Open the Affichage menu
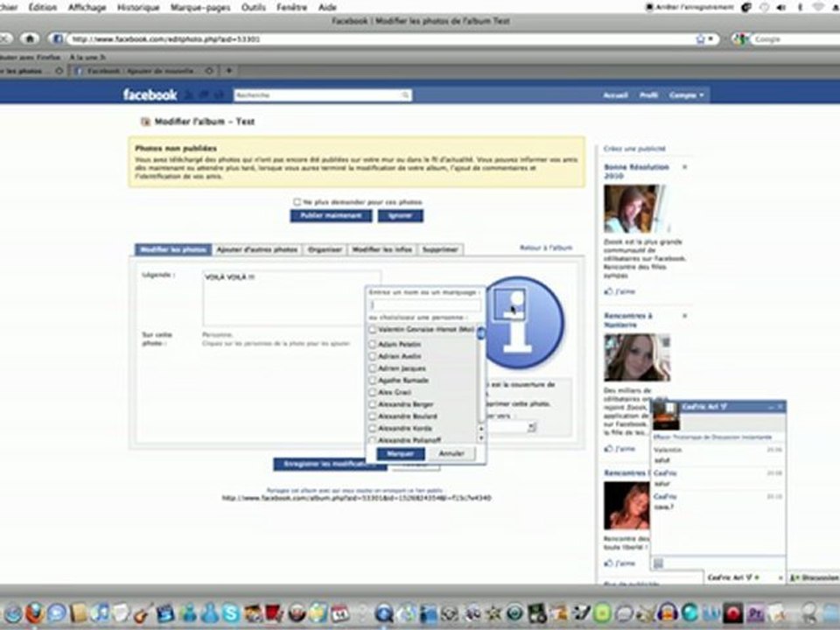840x630 pixels. pyautogui.click(x=87, y=7)
